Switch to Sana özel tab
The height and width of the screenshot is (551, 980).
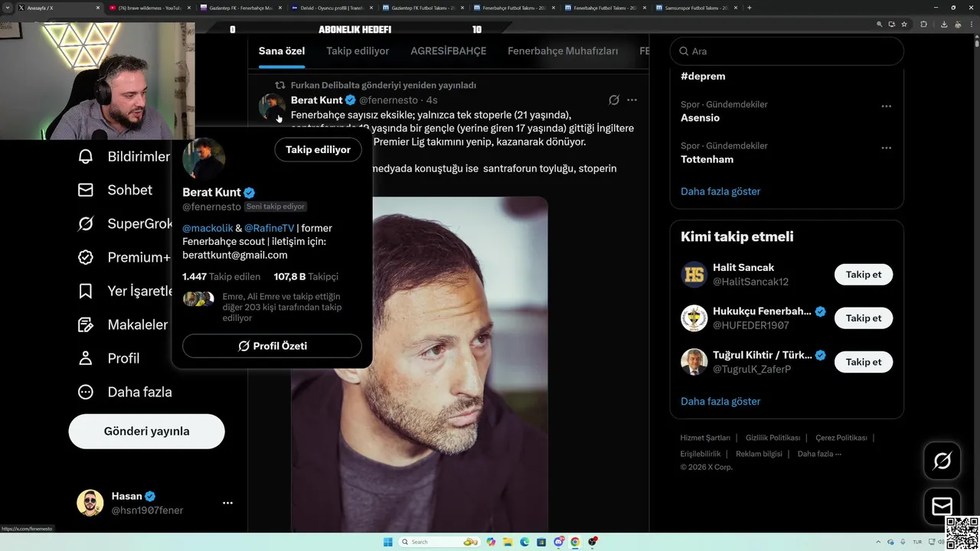click(282, 51)
